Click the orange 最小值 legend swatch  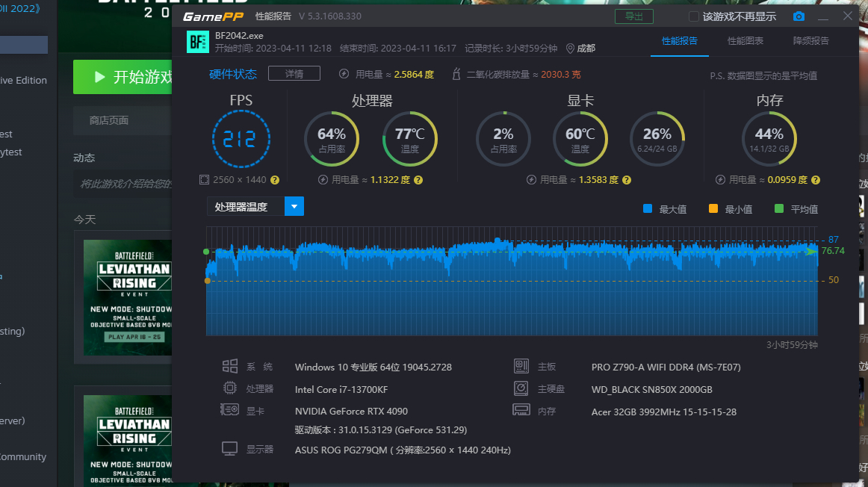point(713,208)
